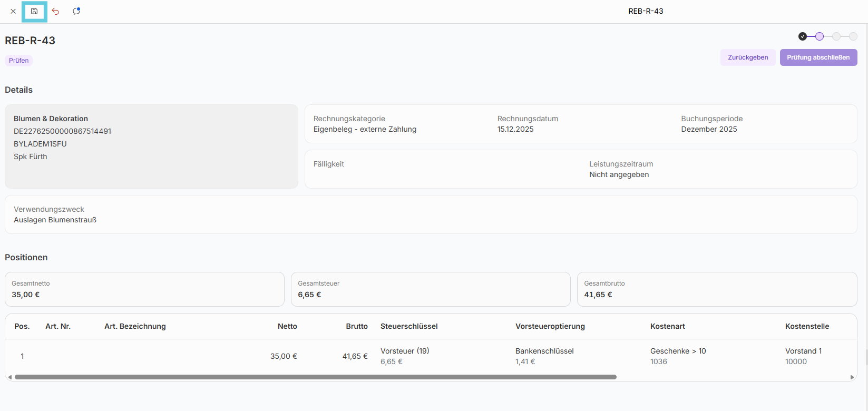Click the third grey progress step circle
868x411 pixels.
pyautogui.click(x=836, y=36)
